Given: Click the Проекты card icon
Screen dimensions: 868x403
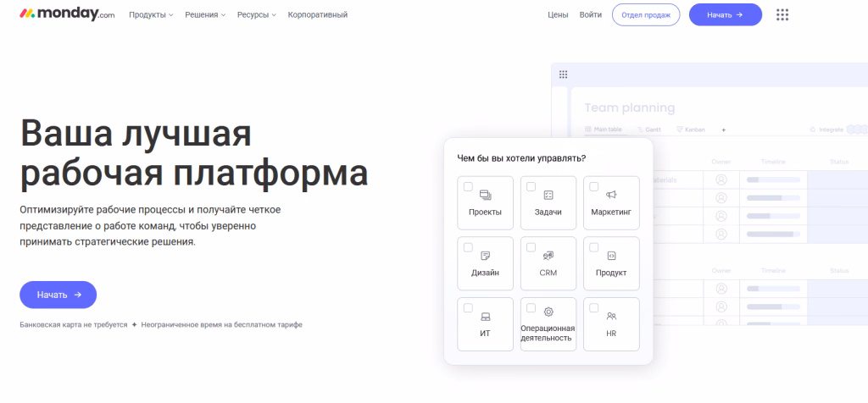Looking at the screenshot, I should 486,195.
